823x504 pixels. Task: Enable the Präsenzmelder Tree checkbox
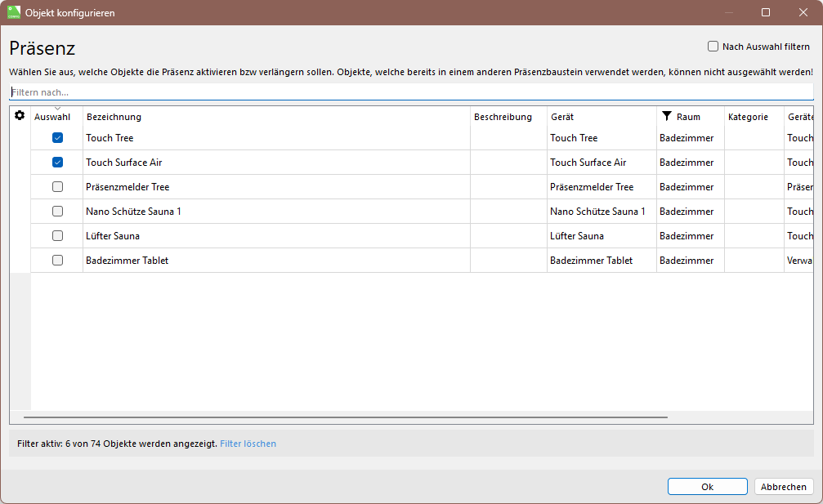coord(57,187)
